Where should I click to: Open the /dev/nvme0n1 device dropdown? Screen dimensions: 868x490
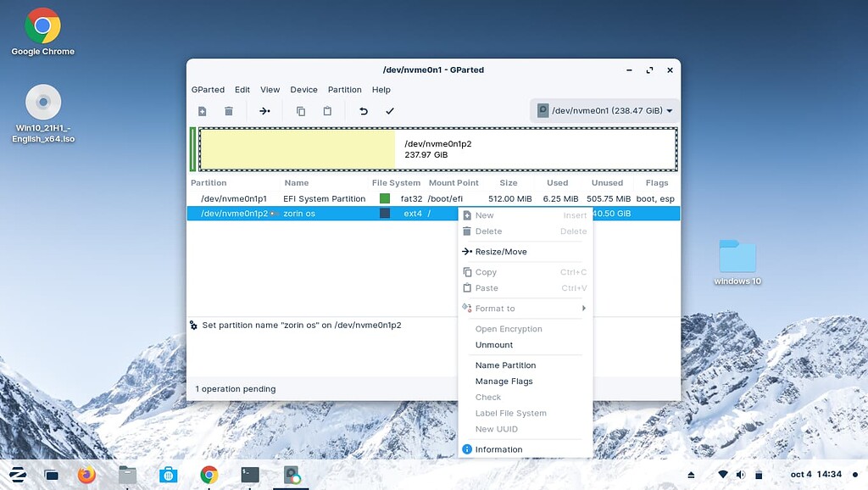(x=604, y=110)
